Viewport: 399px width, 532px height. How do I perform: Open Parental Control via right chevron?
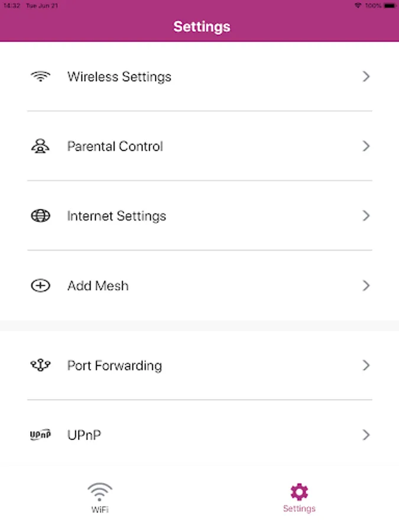point(366,146)
